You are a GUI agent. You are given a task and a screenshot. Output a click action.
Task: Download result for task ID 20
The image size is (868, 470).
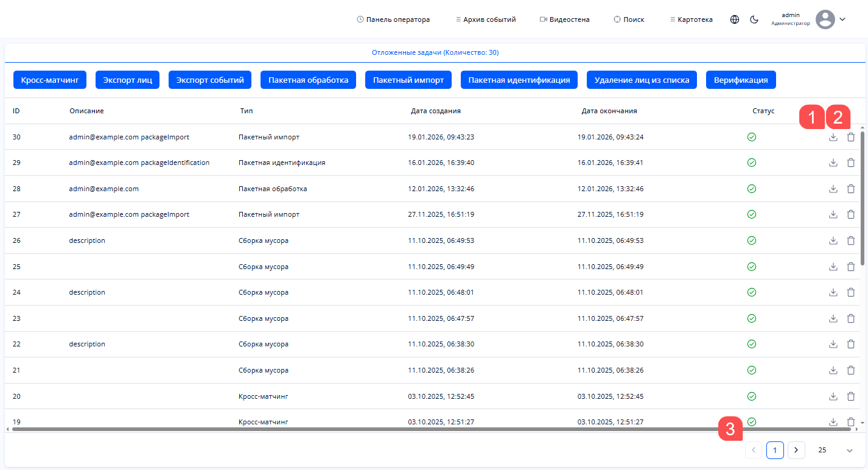833,396
